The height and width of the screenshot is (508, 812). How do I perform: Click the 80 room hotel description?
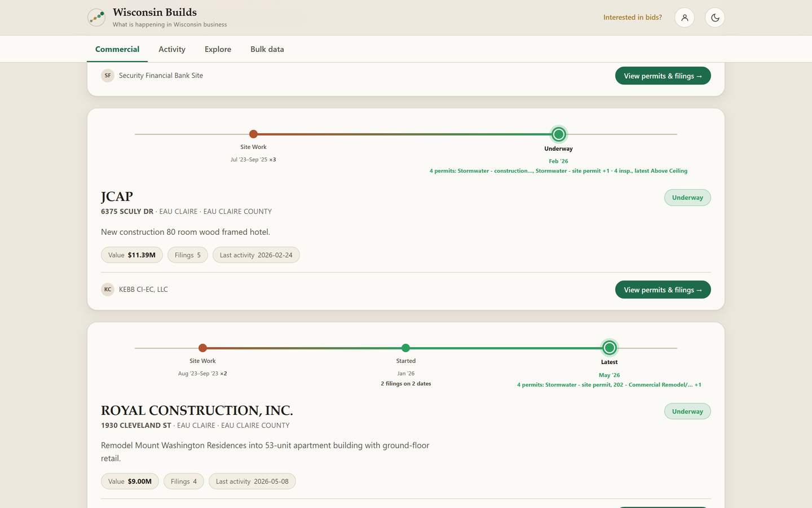pyautogui.click(x=186, y=232)
